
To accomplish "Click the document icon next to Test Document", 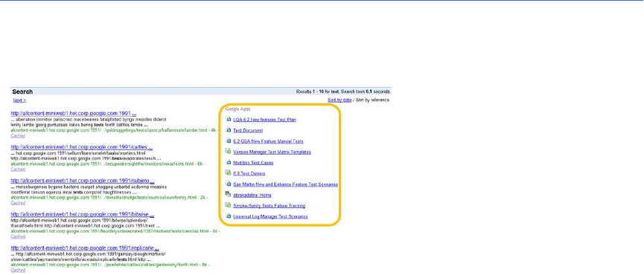I will click(228, 130).
